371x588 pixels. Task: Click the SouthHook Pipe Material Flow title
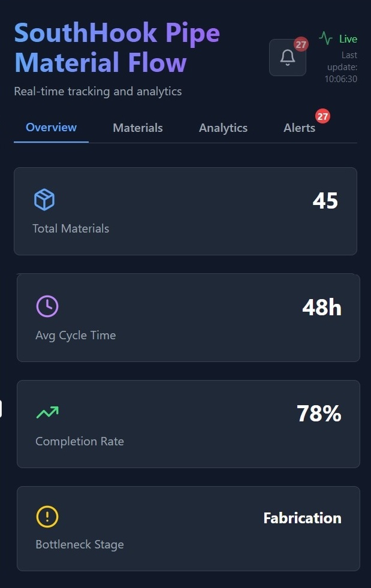pyautogui.click(x=117, y=48)
